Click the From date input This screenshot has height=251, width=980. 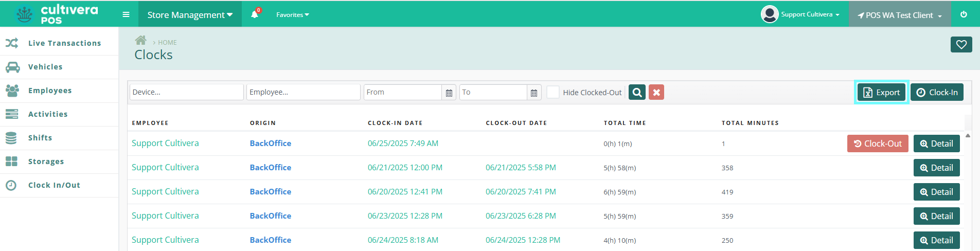pyautogui.click(x=403, y=92)
